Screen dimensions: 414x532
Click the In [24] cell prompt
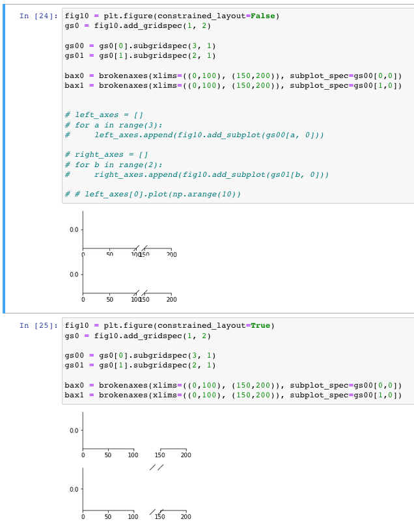click(38, 16)
